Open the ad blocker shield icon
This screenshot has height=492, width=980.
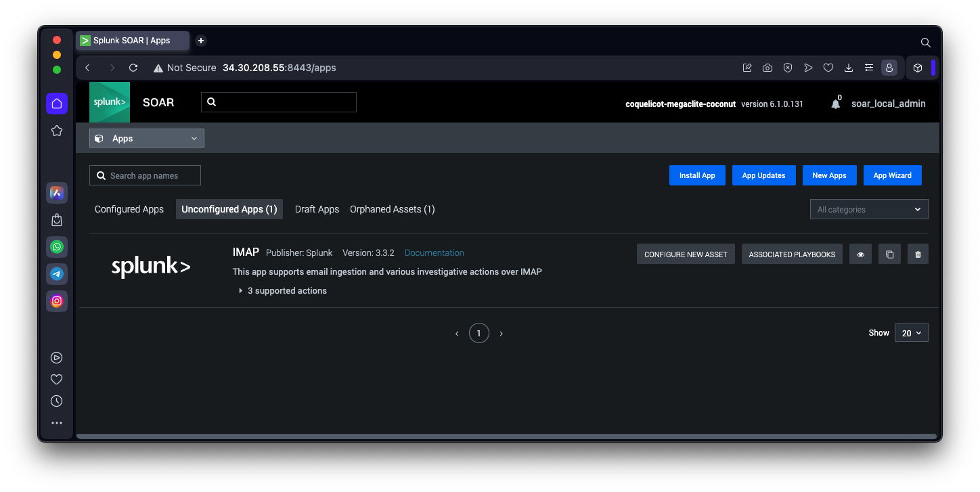click(788, 68)
